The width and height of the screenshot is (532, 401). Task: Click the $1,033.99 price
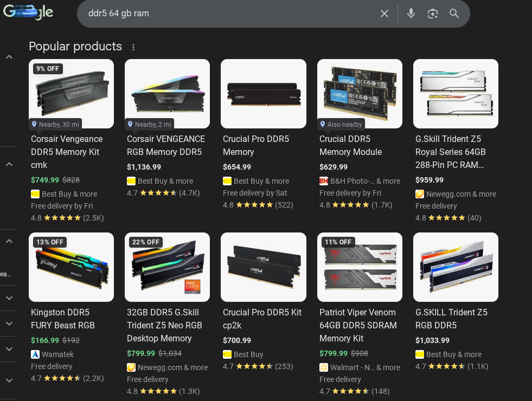pos(432,340)
